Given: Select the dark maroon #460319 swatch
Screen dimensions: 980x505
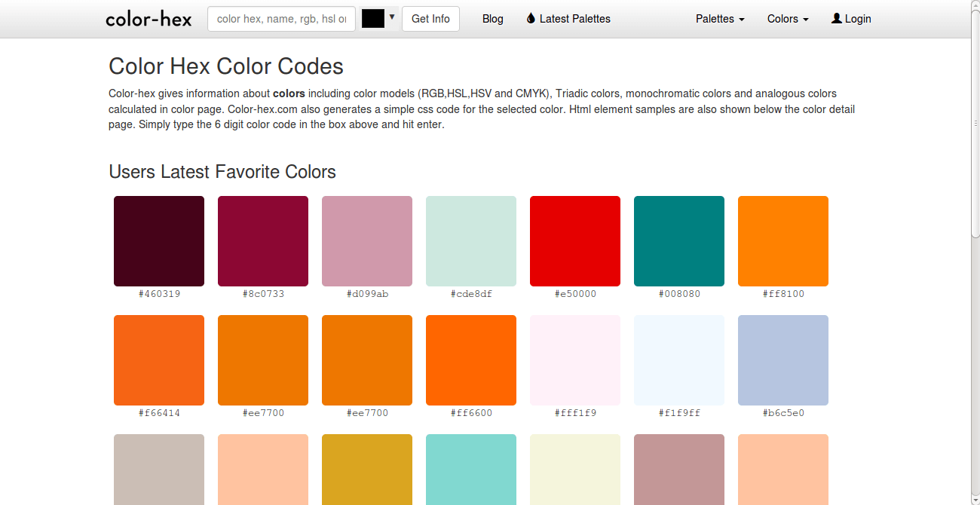Looking at the screenshot, I should pyautogui.click(x=159, y=241).
